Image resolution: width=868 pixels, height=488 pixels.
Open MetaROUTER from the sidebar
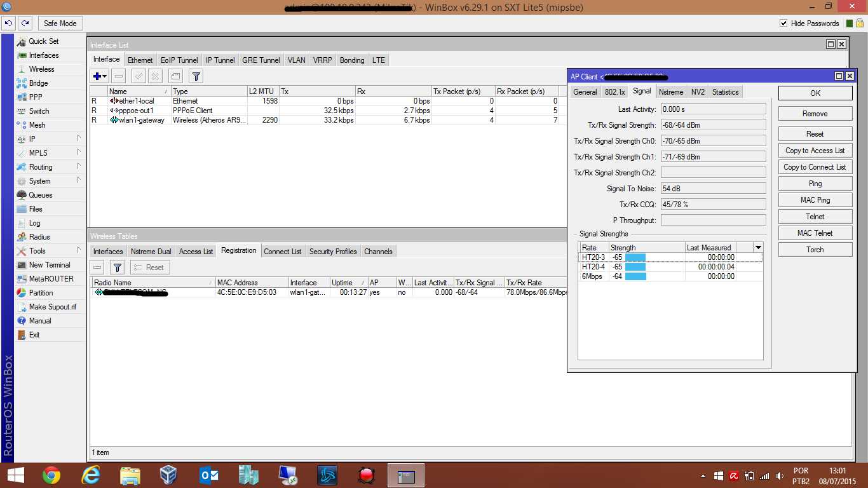coord(51,279)
